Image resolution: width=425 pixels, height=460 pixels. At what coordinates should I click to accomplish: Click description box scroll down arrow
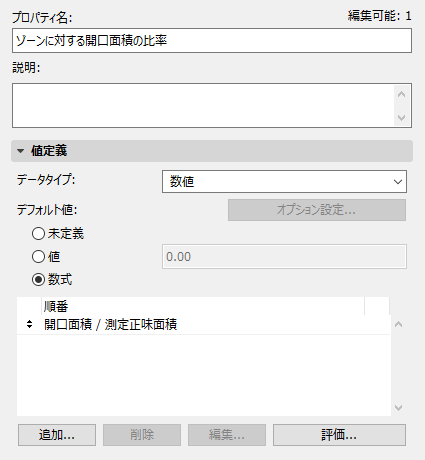(401, 117)
